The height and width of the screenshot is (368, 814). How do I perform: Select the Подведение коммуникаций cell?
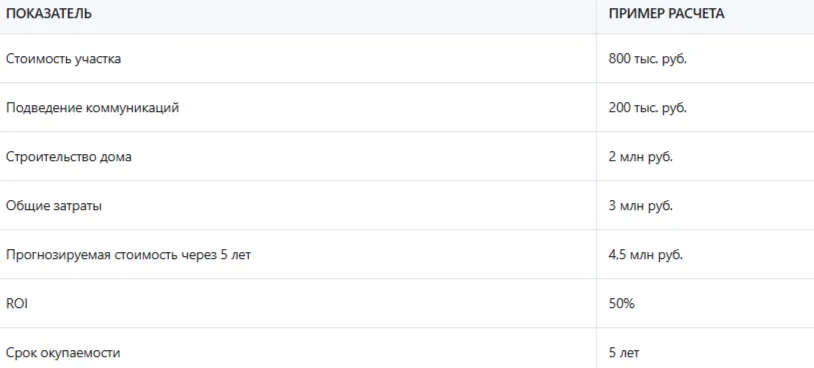point(92,108)
